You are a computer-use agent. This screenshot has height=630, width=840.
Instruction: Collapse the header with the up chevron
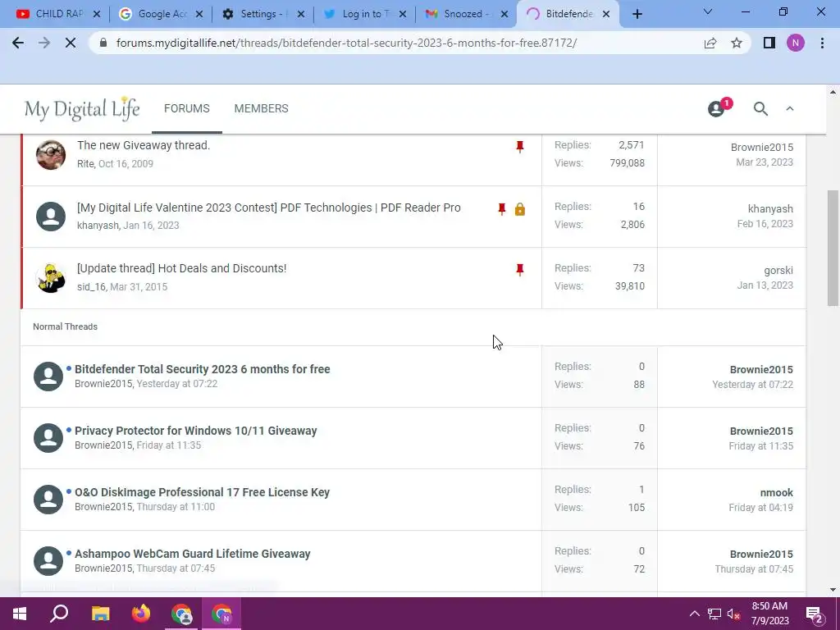(x=790, y=109)
